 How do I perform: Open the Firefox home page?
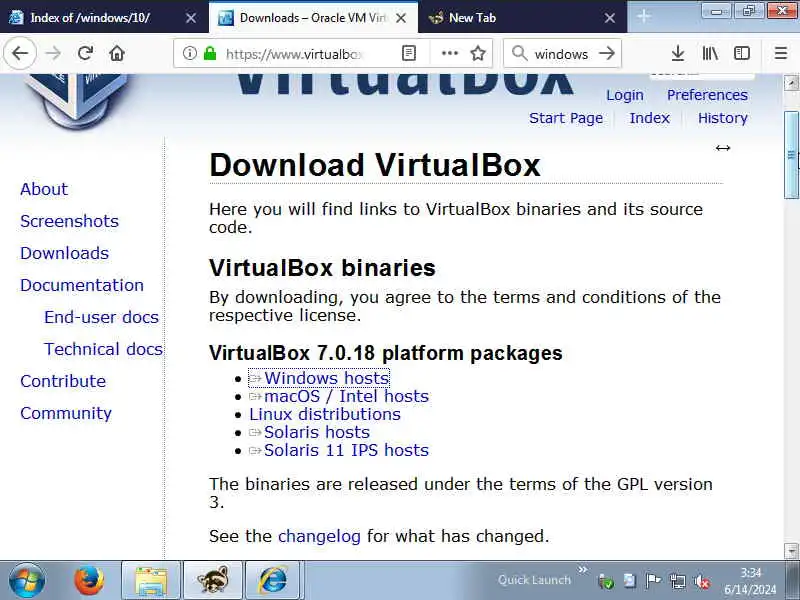117,53
